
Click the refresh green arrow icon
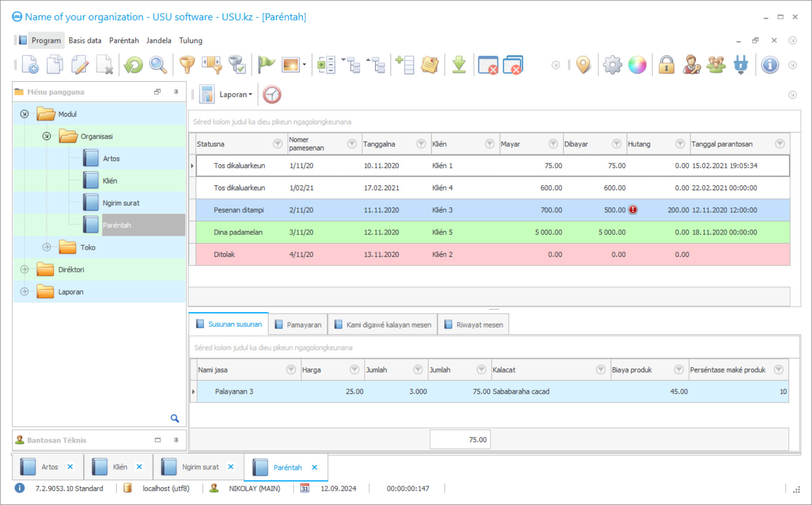click(134, 65)
